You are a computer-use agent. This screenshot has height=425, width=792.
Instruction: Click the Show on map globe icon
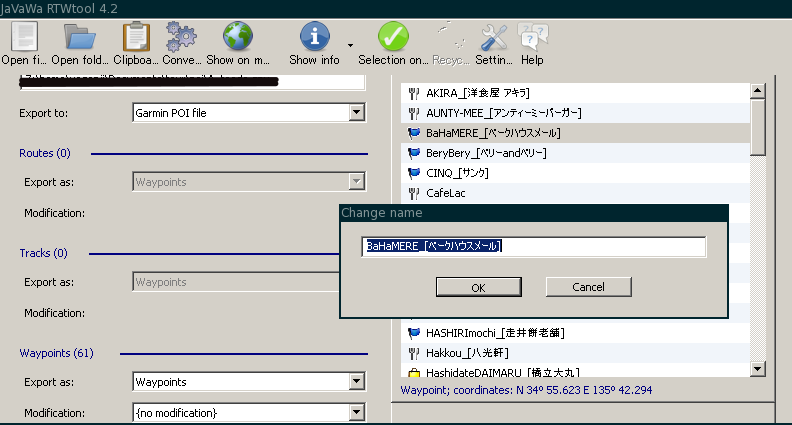pos(237,36)
